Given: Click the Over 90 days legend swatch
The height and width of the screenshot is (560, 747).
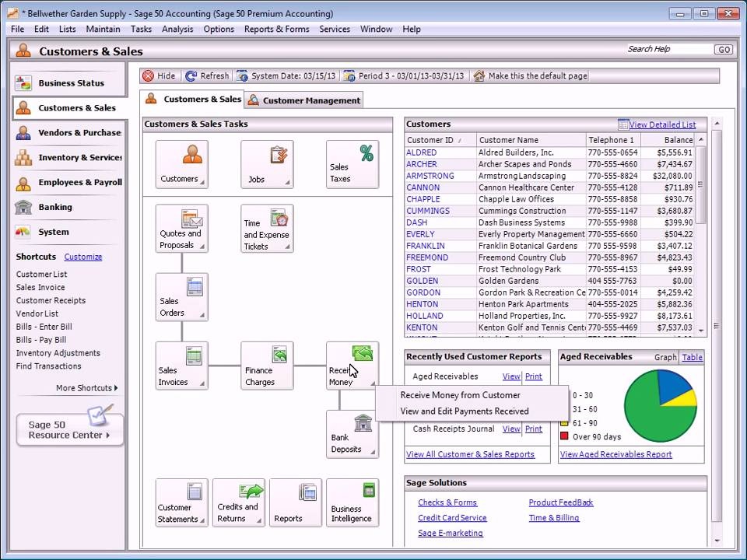Looking at the screenshot, I should 565,436.
